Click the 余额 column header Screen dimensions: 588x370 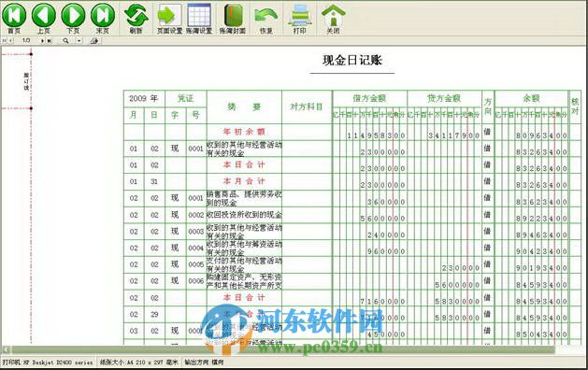click(x=531, y=99)
